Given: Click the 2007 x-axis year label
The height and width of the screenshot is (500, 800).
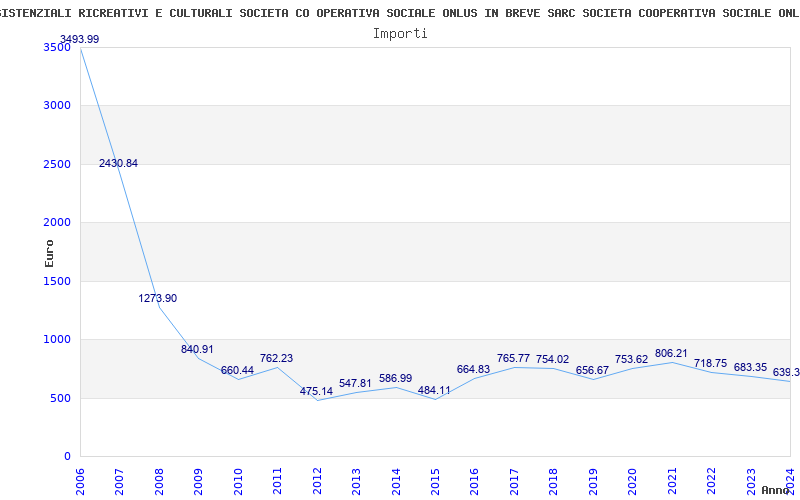Looking at the screenshot, I should 119,482.
